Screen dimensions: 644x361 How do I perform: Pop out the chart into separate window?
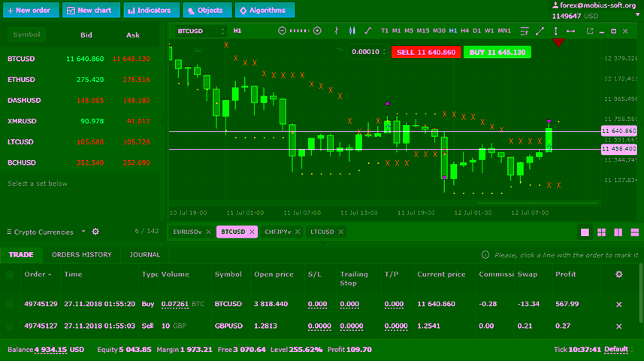click(x=589, y=31)
